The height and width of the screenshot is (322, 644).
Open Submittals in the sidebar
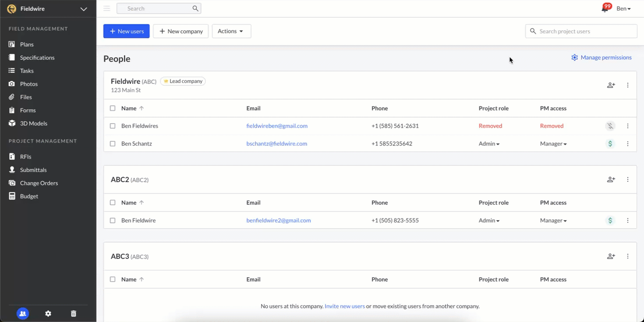[33, 170]
